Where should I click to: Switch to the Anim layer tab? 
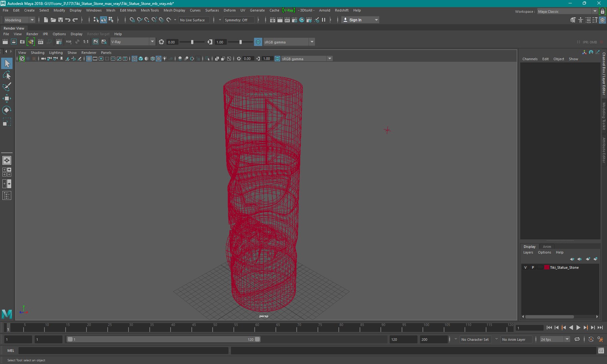(x=547, y=247)
